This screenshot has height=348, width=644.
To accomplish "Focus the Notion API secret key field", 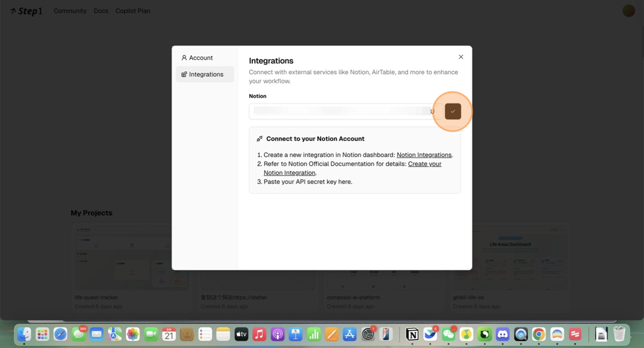I will click(346, 112).
